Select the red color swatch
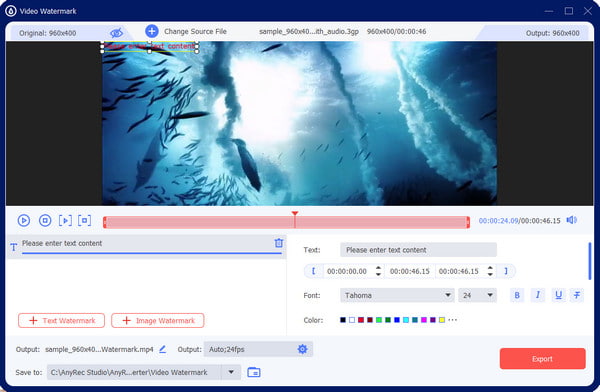This screenshot has width=600, height=392. (x=361, y=320)
